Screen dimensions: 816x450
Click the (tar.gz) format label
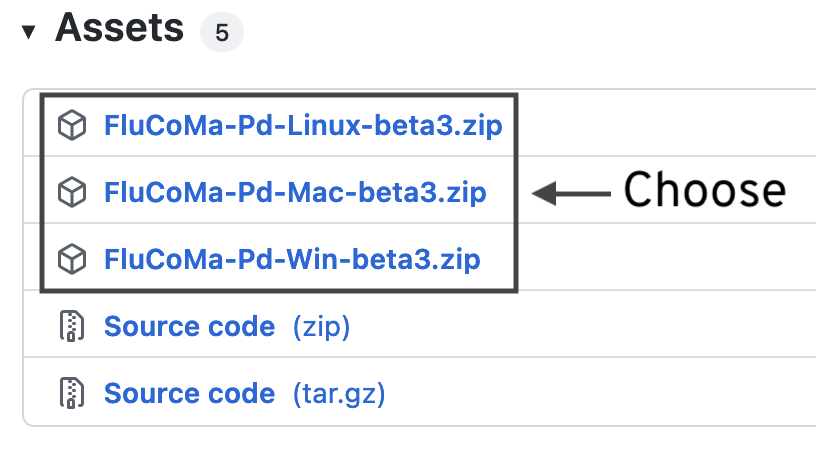(339, 394)
